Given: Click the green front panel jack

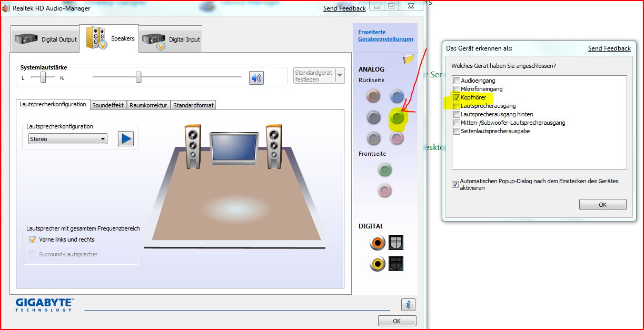Looking at the screenshot, I should [x=385, y=170].
